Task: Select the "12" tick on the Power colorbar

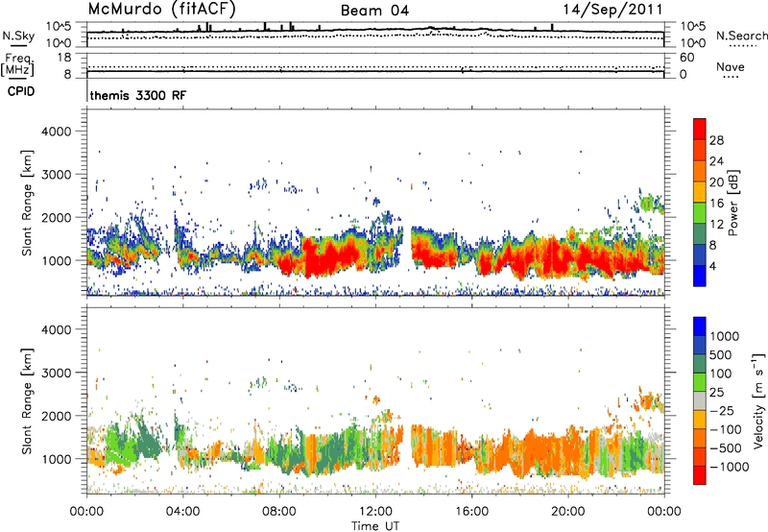Action: pos(716,225)
